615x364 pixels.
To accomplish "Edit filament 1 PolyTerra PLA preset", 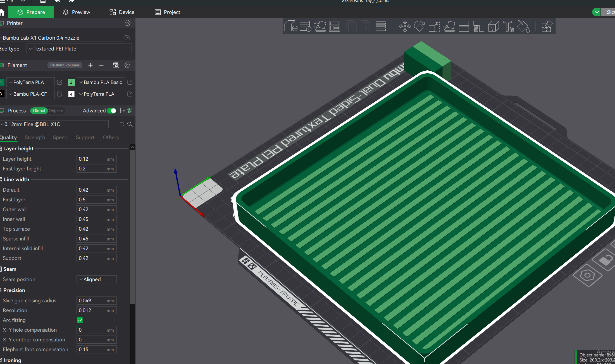I will (x=59, y=82).
